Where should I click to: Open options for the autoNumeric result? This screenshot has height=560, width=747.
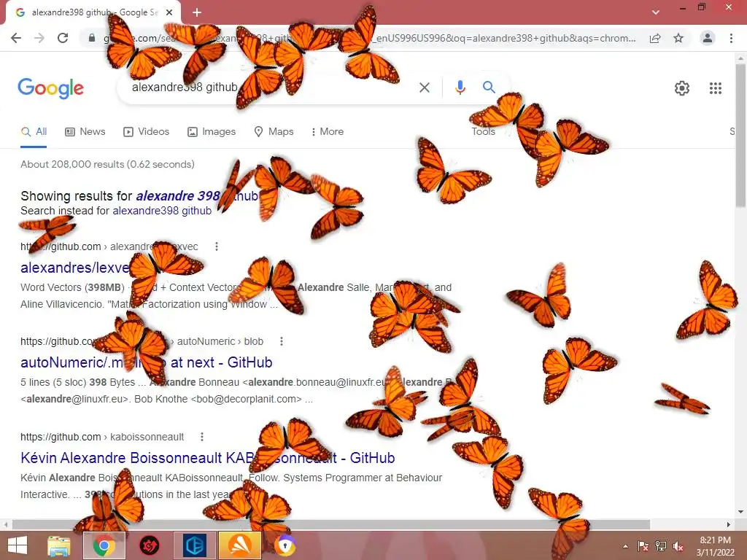click(282, 341)
